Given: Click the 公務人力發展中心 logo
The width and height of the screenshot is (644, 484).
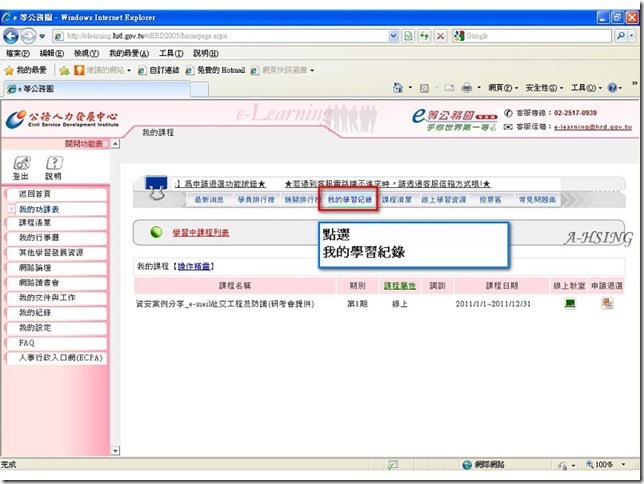Looking at the screenshot, I should (x=62, y=119).
